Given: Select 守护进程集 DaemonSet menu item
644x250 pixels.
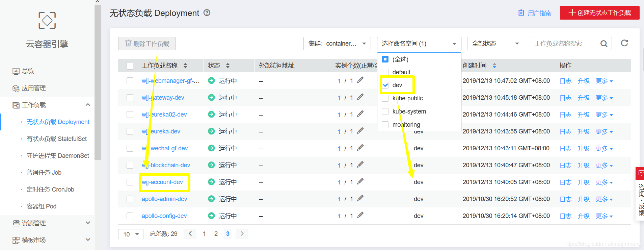Looking at the screenshot, I should pyautogui.click(x=58, y=156).
